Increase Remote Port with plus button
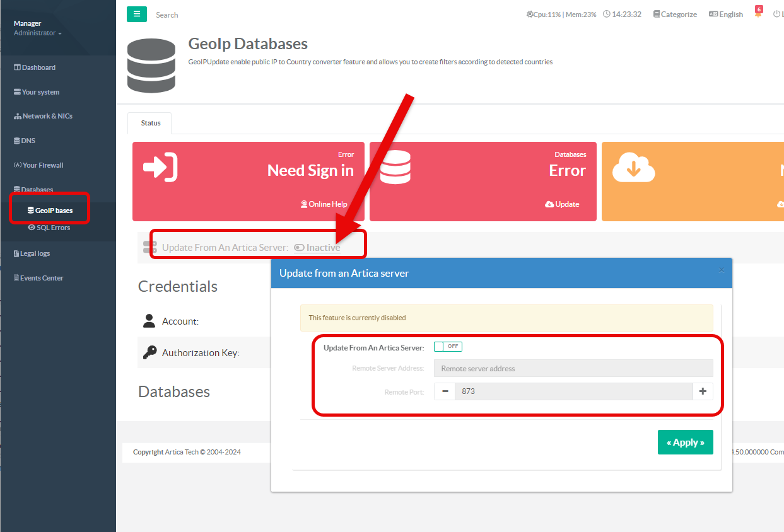The height and width of the screenshot is (532, 784). pos(703,391)
